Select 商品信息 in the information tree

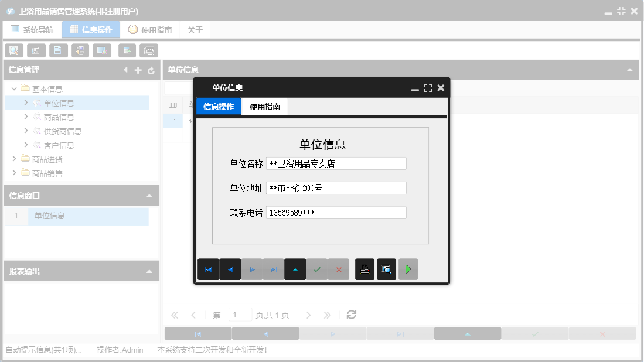click(x=57, y=117)
